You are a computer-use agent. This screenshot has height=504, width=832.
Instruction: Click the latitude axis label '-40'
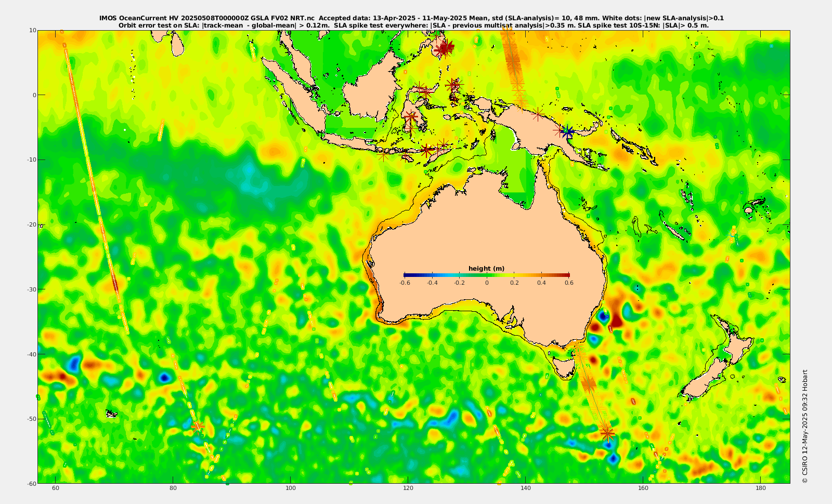(x=31, y=354)
